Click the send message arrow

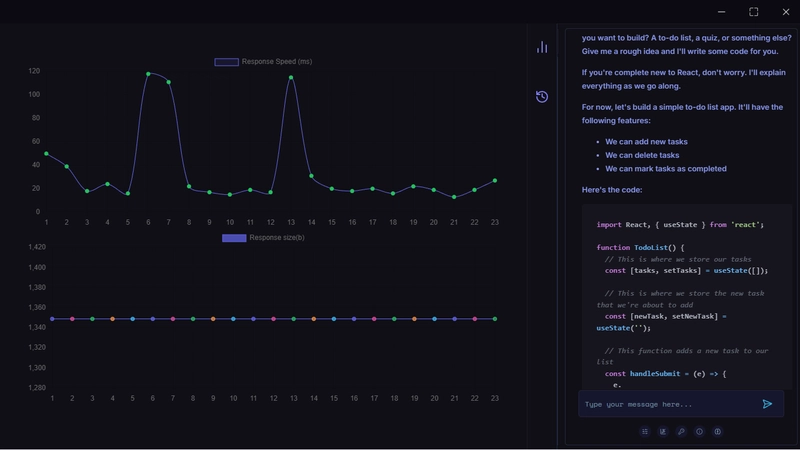pos(767,404)
